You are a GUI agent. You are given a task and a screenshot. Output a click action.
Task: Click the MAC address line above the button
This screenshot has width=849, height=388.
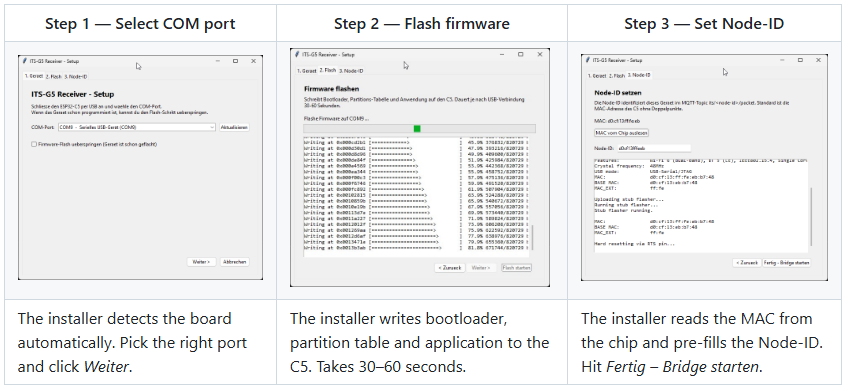(617, 121)
